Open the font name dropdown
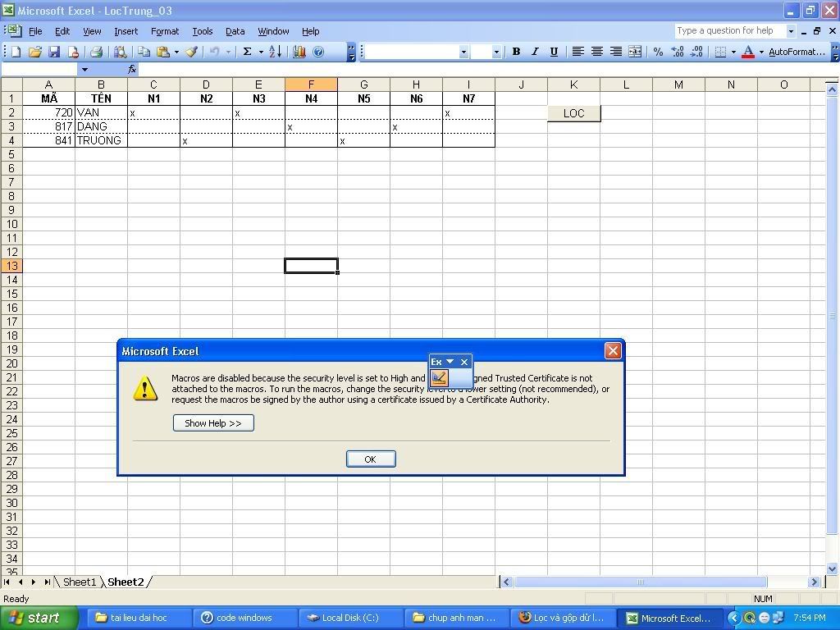Image resolution: width=840 pixels, height=630 pixels. coord(463,52)
